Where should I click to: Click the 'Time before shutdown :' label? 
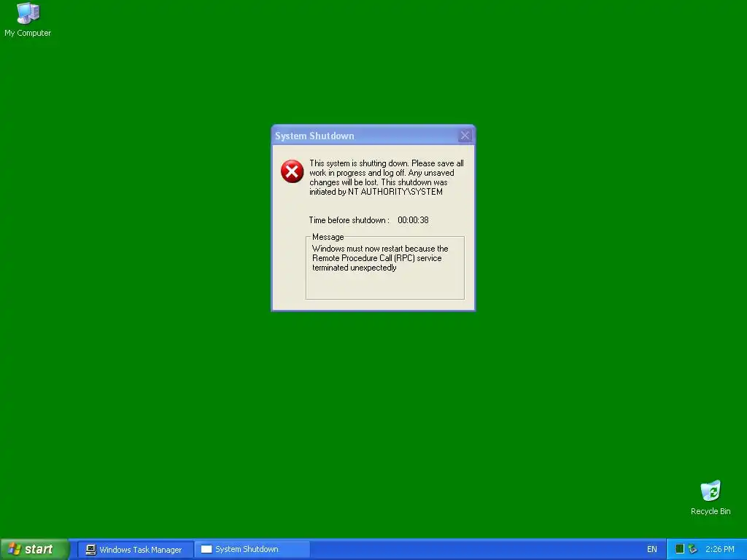click(x=349, y=220)
